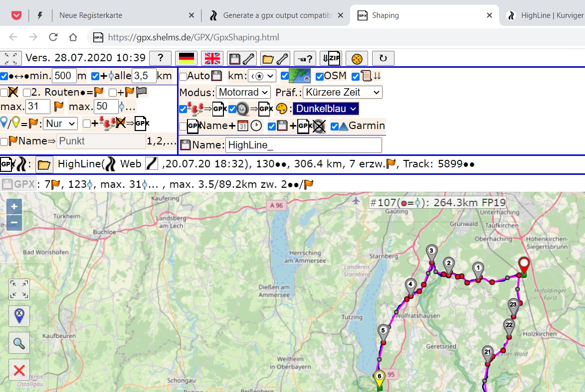
Task: Click the map search magnifier button
Action: tap(19, 343)
